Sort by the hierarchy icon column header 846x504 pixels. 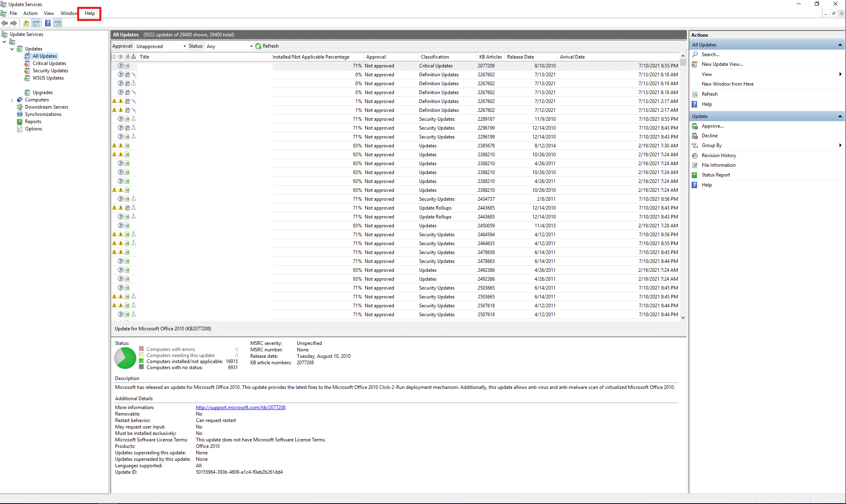pos(134,57)
